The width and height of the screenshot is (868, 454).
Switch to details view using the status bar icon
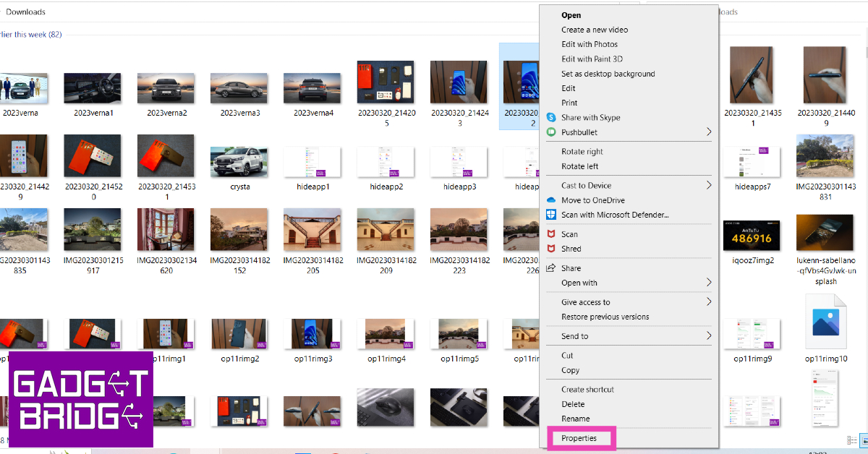click(852, 440)
